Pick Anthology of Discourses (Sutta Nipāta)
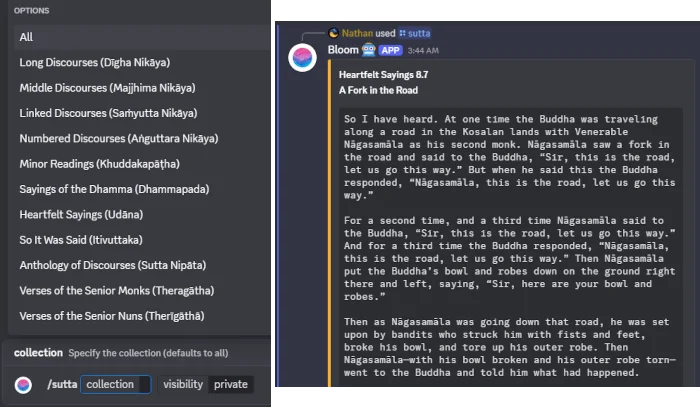This screenshot has width=700, height=407. pos(141,266)
